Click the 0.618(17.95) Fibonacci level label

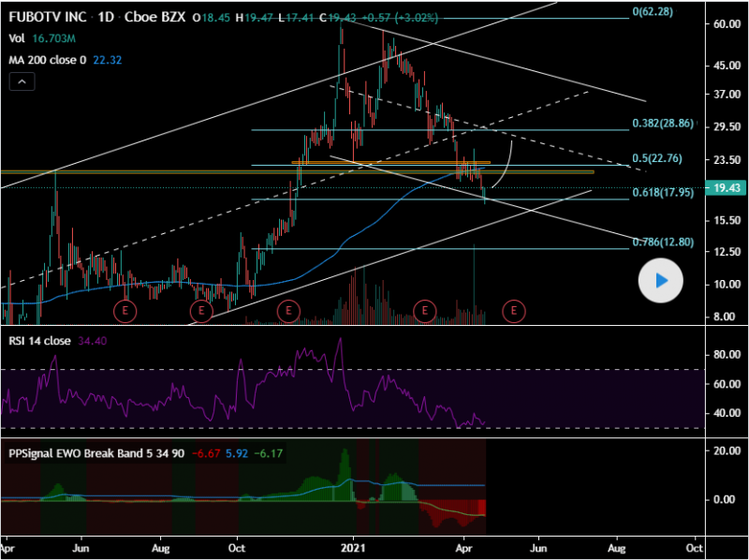pyautogui.click(x=665, y=192)
